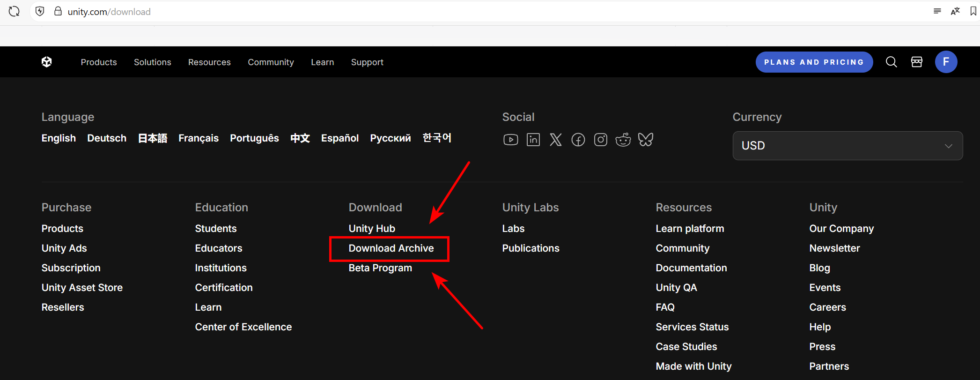This screenshot has height=380, width=980.
Task: Open Unity's X social icon
Action: [556, 140]
